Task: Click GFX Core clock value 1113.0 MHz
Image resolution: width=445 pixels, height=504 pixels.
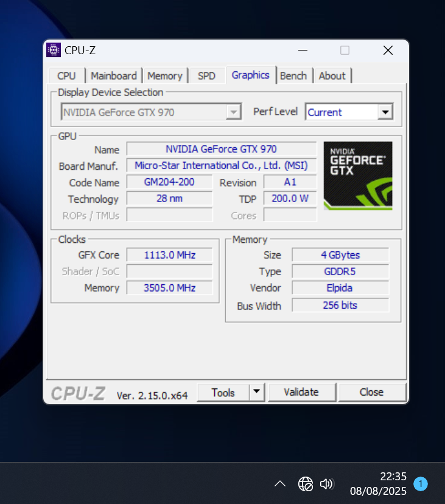Action: 169,255
